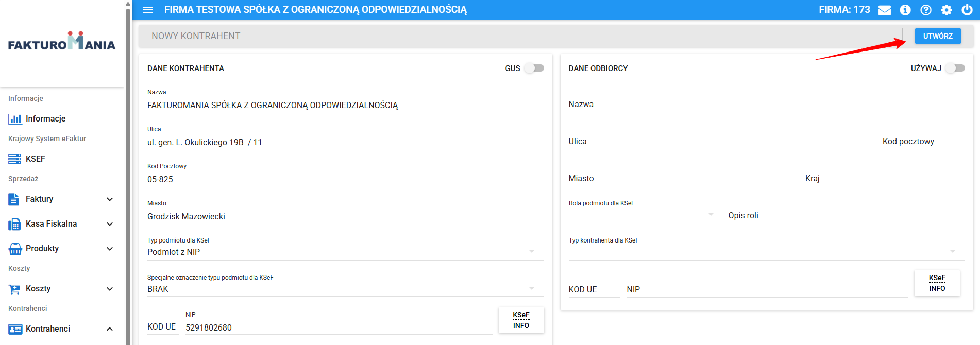980x345 pixels.
Task: Click recipient Ulica field
Action: point(722,142)
